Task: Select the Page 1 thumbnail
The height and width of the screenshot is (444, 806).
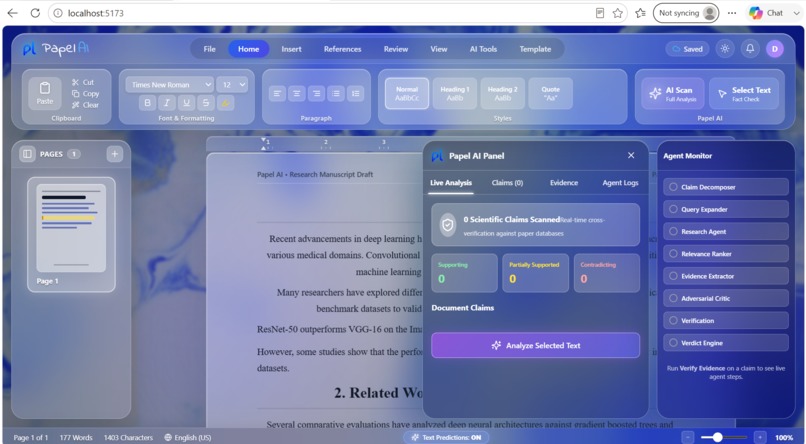Action: pyautogui.click(x=71, y=234)
